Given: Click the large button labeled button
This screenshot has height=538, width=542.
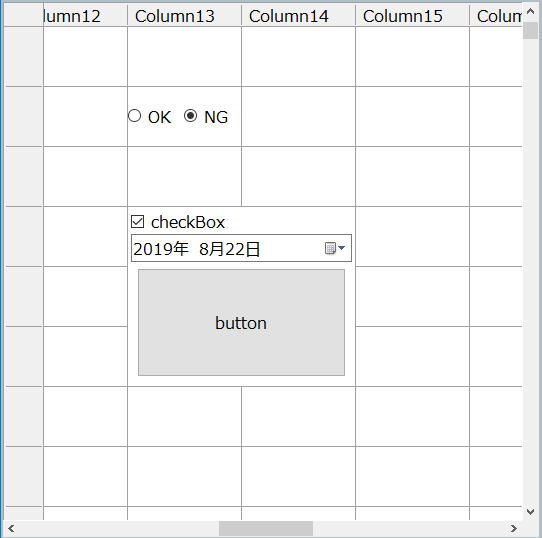Looking at the screenshot, I should click(x=241, y=323).
